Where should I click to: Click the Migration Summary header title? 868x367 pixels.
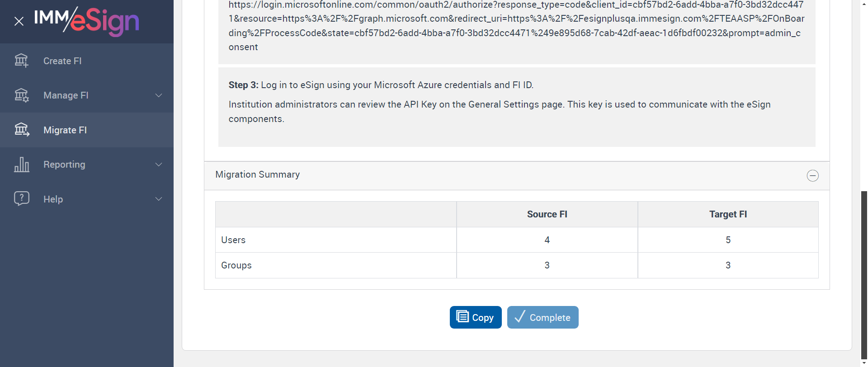coord(258,174)
